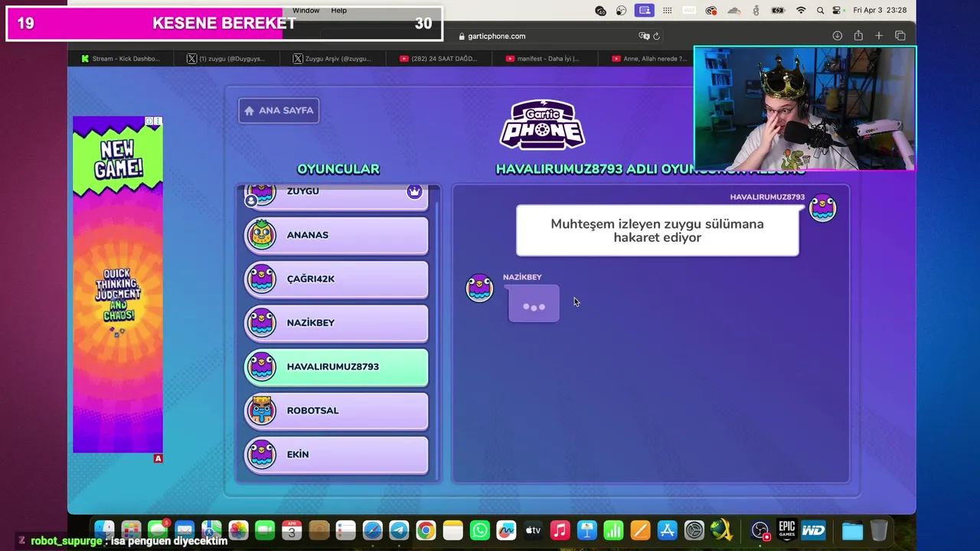The height and width of the screenshot is (551, 980).
Task: Click the streamer webcam overlay
Action: (x=805, y=108)
